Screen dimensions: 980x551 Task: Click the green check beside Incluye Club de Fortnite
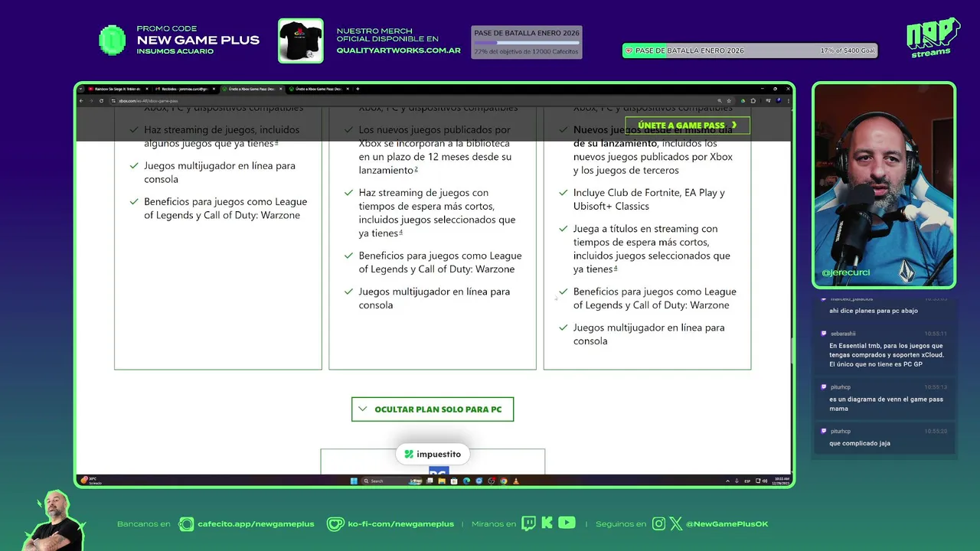click(563, 193)
